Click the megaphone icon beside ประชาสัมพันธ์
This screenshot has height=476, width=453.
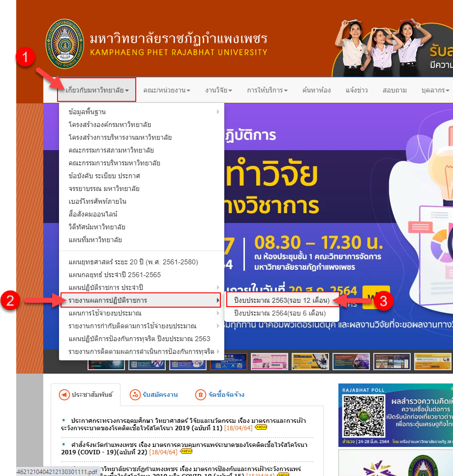pos(64,395)
